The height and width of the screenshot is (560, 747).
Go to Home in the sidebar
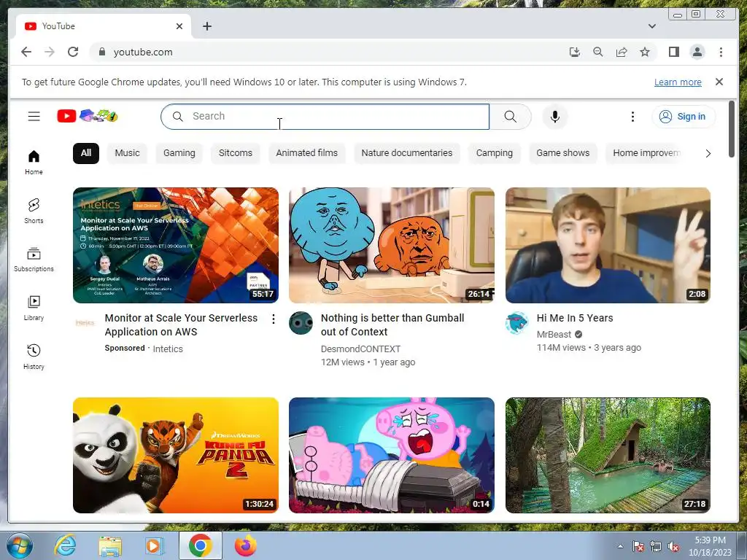34,163
